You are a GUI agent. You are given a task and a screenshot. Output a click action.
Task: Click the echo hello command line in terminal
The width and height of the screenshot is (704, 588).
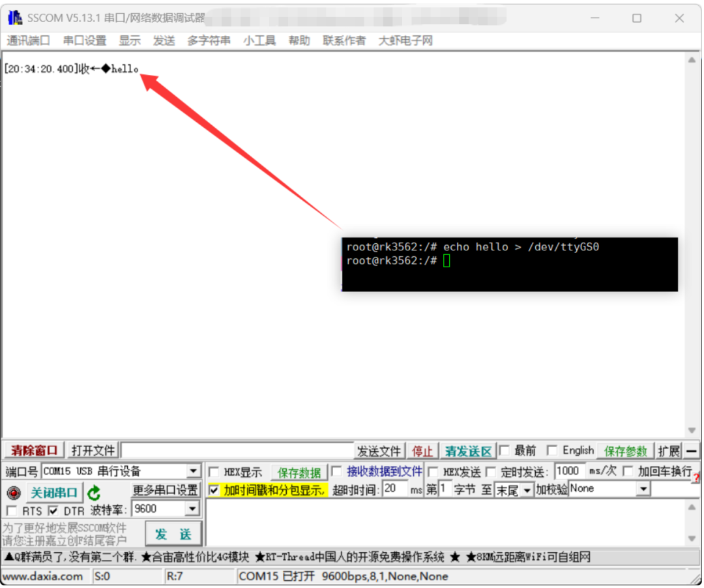[473, 247]
